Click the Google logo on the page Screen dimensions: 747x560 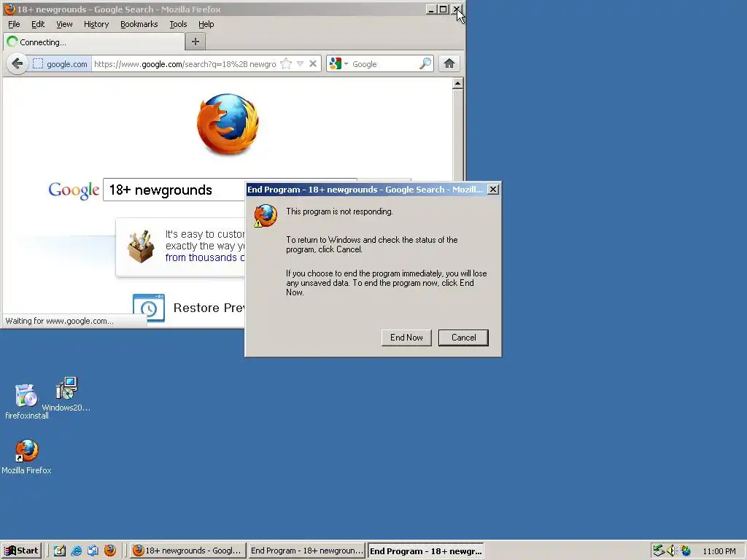[x=74, y=190]
